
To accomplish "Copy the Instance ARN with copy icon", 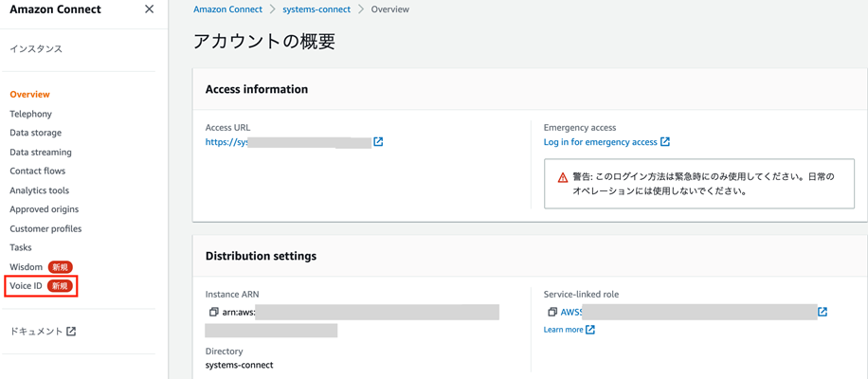I will (213, 312).
